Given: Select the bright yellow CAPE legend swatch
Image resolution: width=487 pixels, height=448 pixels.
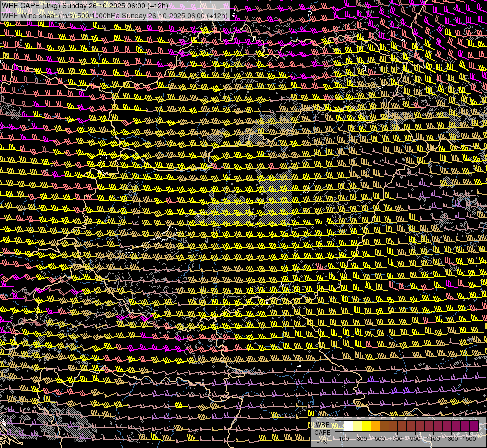Looking at the screenshot, I should click(367, 426).
